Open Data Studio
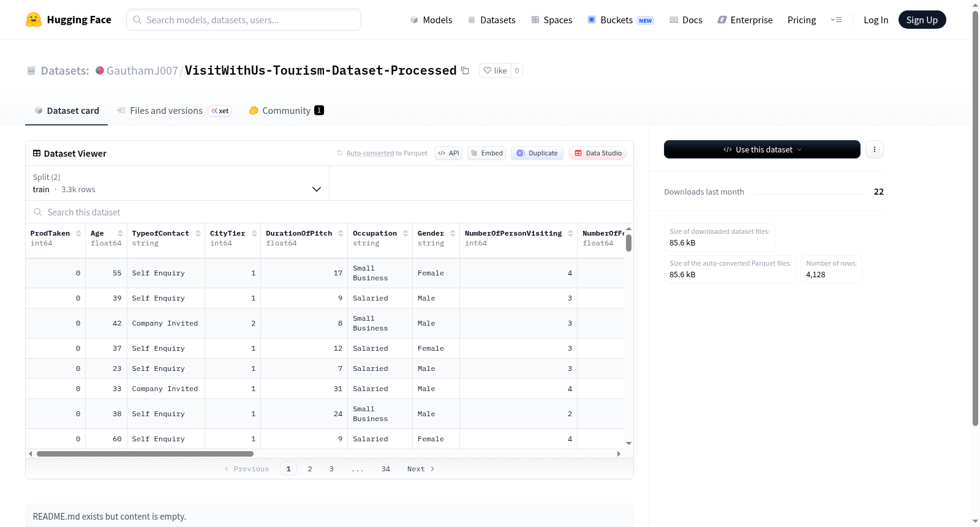This screenshot has width=980, height=527. (x=598, y=153)
